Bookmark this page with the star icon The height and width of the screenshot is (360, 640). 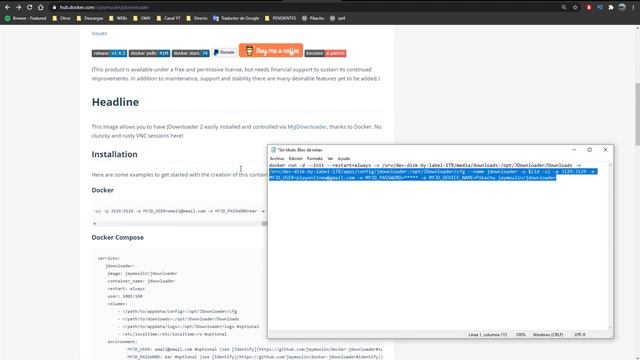[x=575, y=7]
